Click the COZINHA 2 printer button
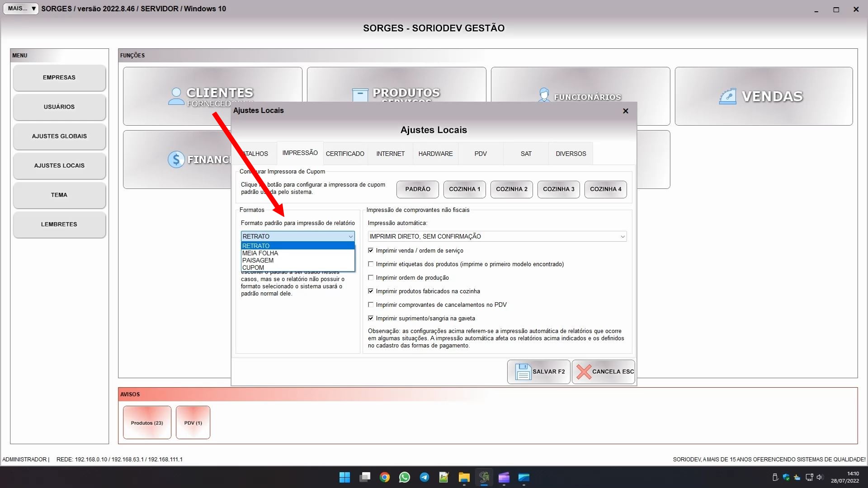The image size is (868, 488). [x=511, y=189]
